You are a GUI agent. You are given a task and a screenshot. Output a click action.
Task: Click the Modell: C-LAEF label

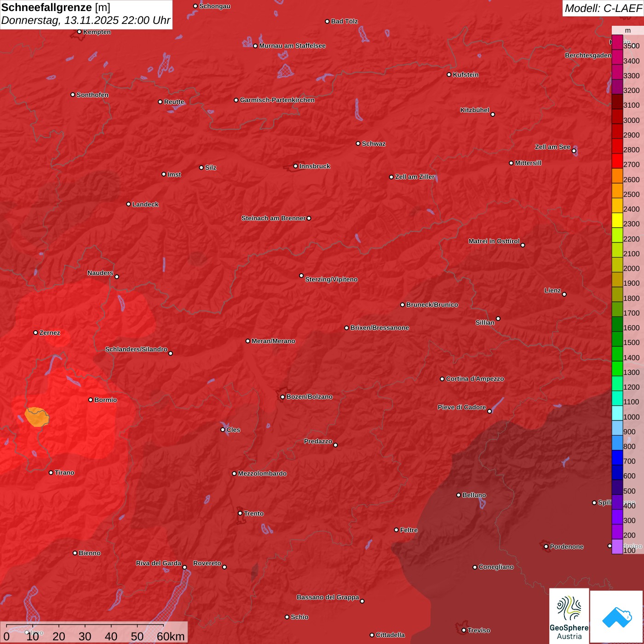(x=603, y=8)
